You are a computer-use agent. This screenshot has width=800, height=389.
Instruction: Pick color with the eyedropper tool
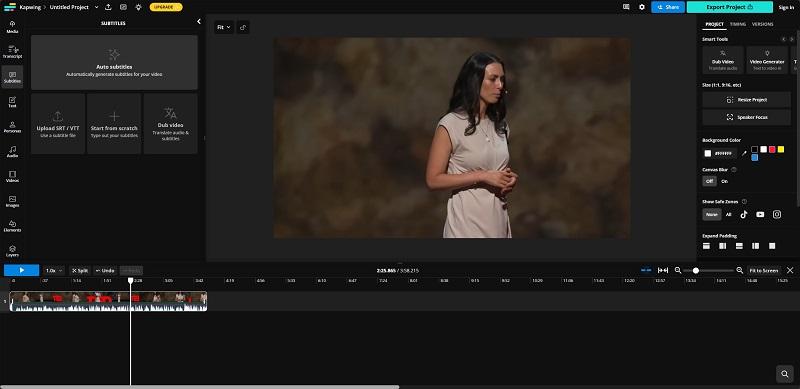coord(744,153)
